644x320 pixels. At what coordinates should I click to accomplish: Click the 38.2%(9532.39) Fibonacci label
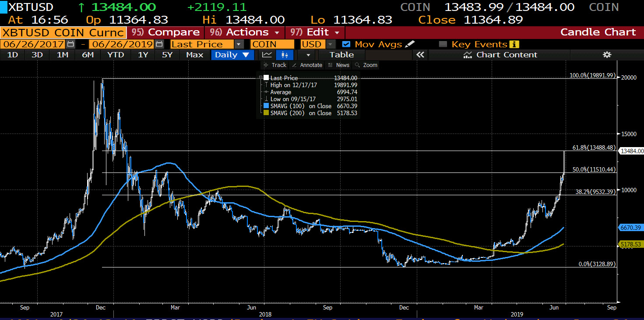point(595,192)
